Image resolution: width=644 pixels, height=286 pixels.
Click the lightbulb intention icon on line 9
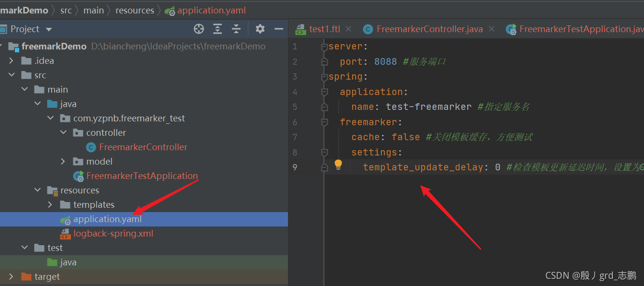click(x=338, y=165)
